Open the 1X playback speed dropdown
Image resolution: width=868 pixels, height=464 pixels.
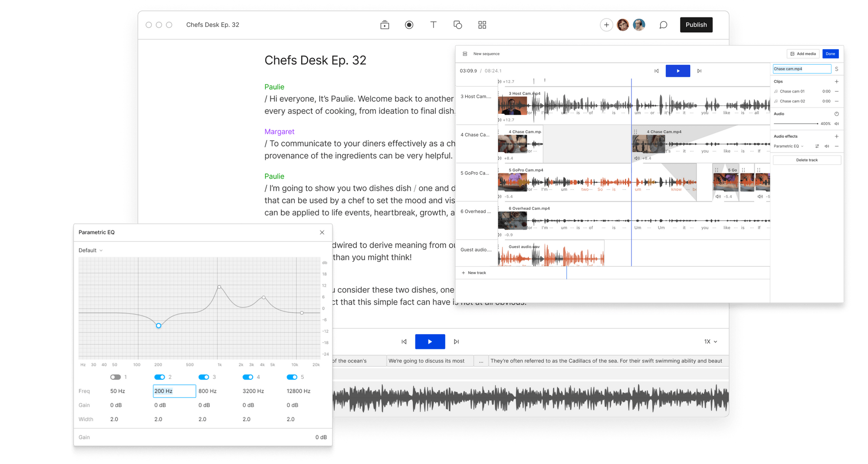[710, 341]
